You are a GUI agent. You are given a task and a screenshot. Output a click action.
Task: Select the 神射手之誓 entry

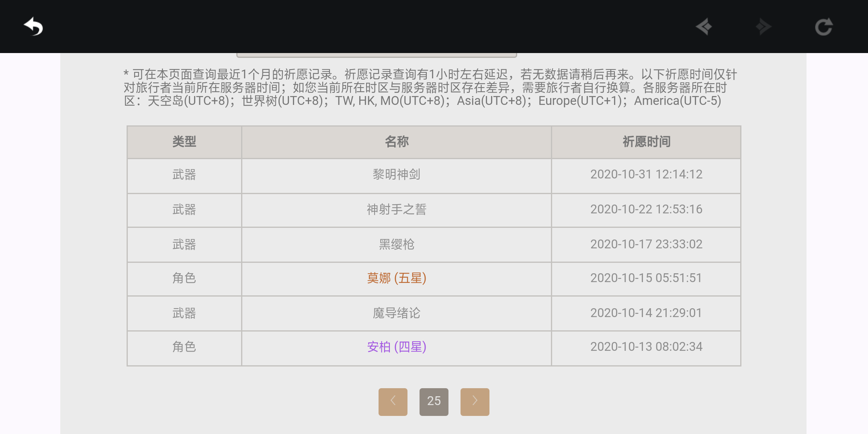point(397,209)
